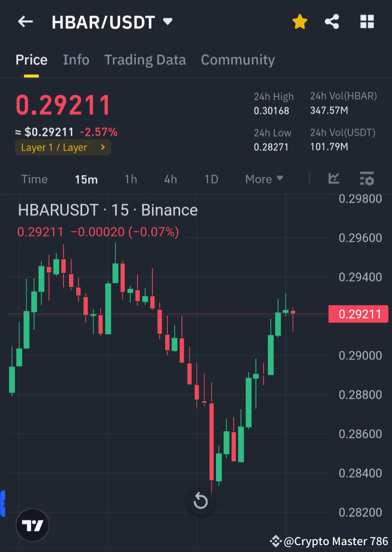Open the Community tab
The image size is (392, 552).
238,59
